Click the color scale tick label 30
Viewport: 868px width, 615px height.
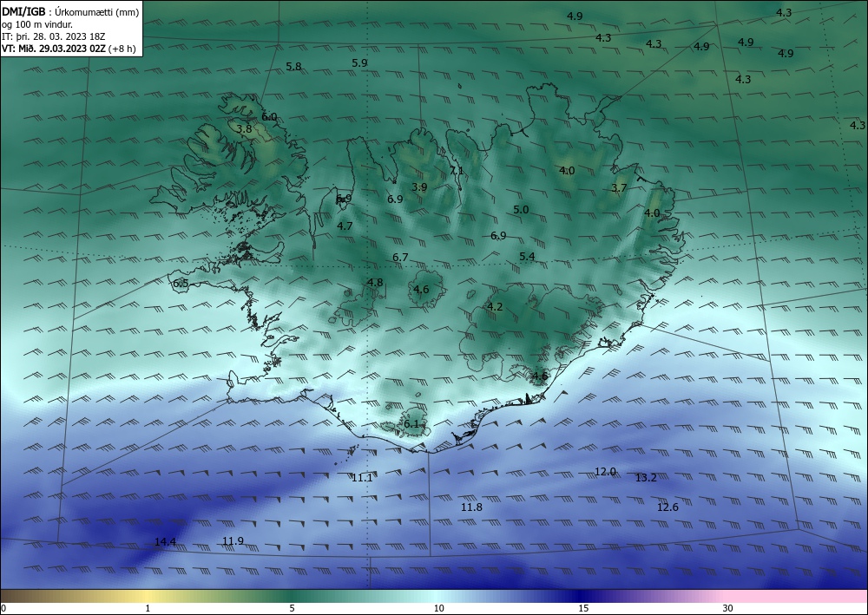pos(728,609)
